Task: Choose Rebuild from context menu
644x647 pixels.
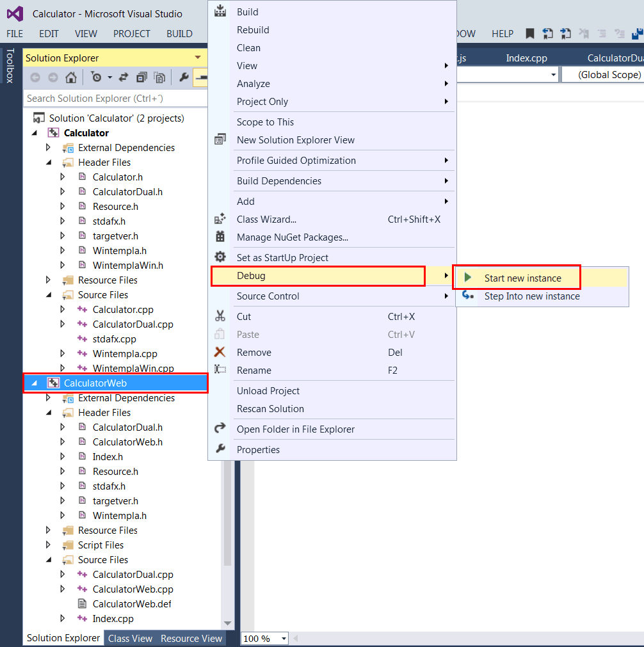Action: click(332, 29)
